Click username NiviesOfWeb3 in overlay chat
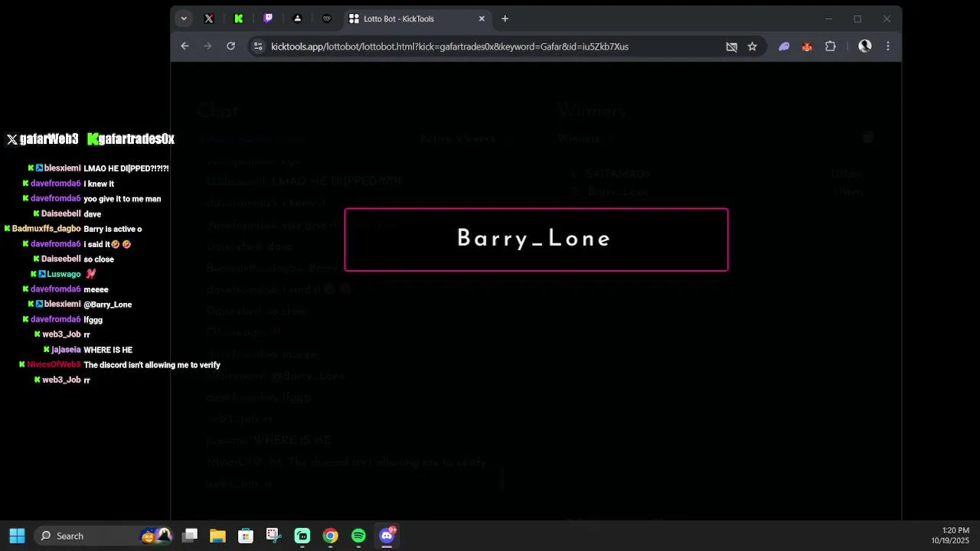This screenshot has width=980, height=551. (x=54, y=365)
